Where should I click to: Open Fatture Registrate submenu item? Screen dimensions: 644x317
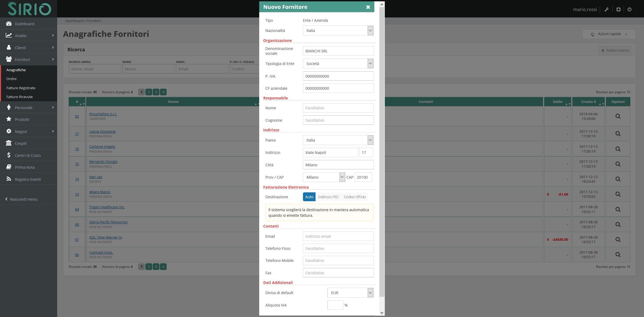coord(21,88)
